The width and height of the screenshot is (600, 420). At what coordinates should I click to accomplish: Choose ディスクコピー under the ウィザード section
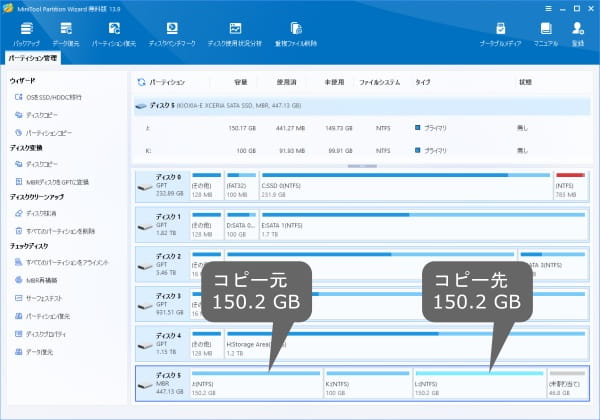point(36,115)
